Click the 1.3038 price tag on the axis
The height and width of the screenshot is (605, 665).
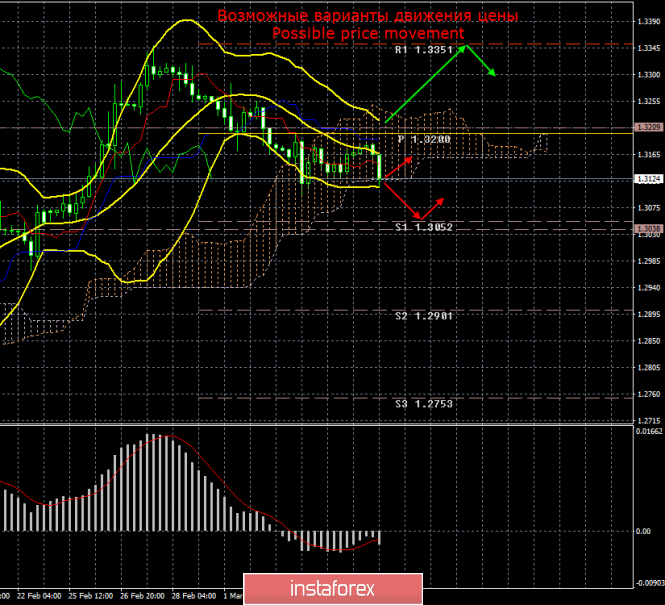(x=648, y=229)
